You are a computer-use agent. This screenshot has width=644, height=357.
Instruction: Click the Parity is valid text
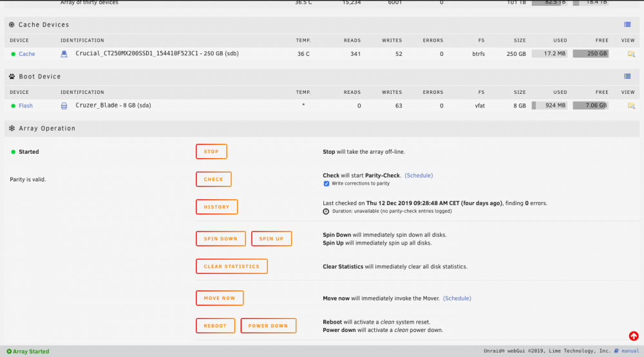click(x=28, y=179)
